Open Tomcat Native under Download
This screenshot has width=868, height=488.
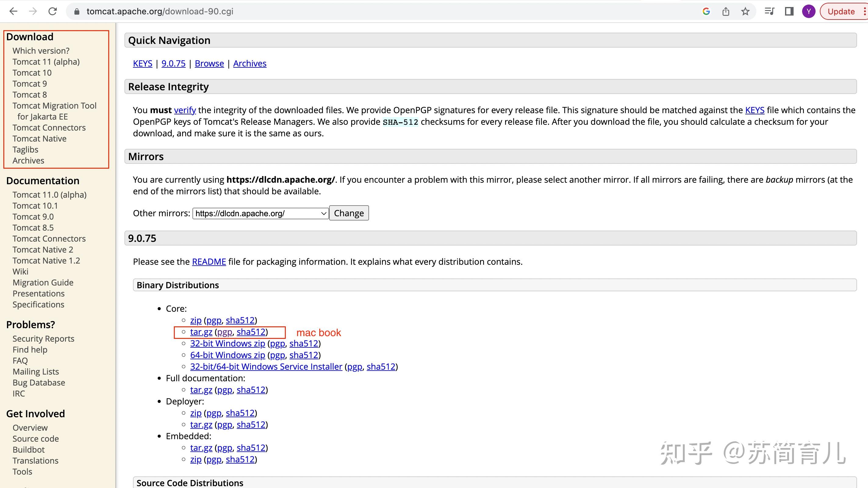(39, 138)
